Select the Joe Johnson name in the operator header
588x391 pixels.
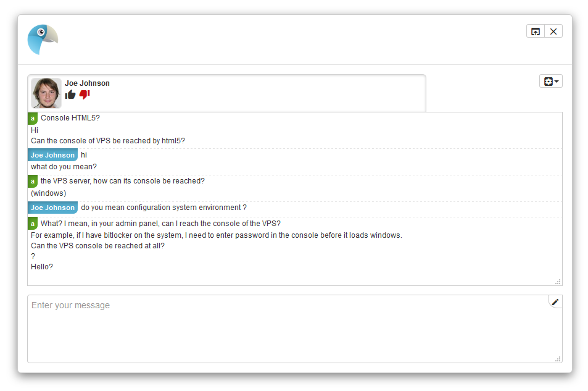(x=87, y=83)
